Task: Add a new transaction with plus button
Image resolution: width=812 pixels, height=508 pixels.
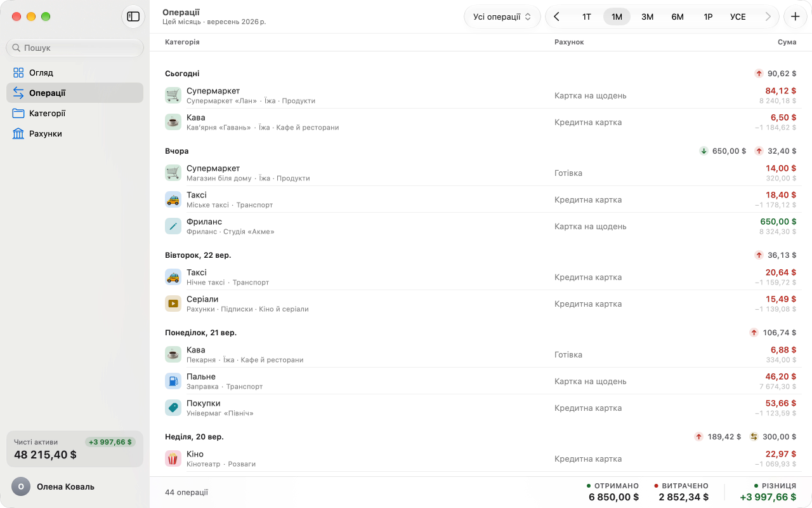Action: pos(796,17)
